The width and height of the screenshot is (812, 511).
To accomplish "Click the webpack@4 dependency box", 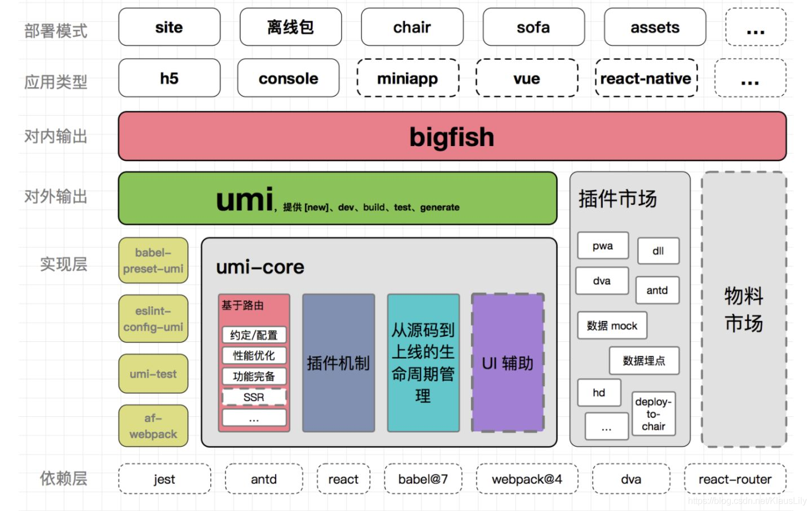I will pos(527,479).
